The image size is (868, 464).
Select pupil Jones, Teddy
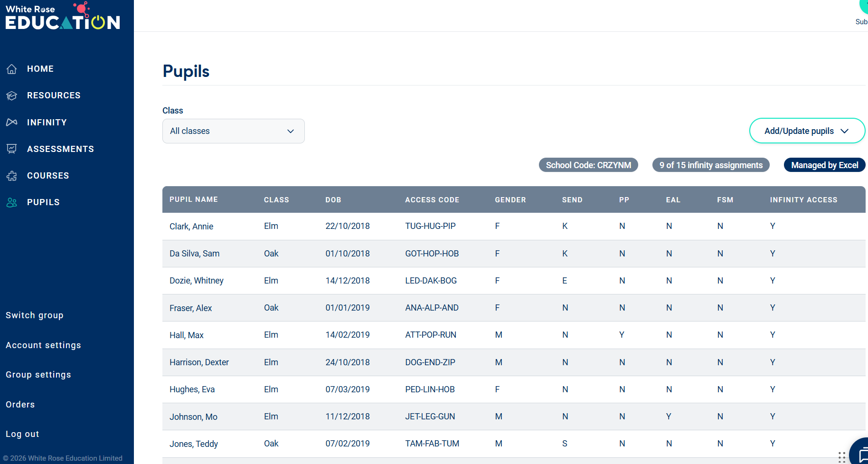194,444
